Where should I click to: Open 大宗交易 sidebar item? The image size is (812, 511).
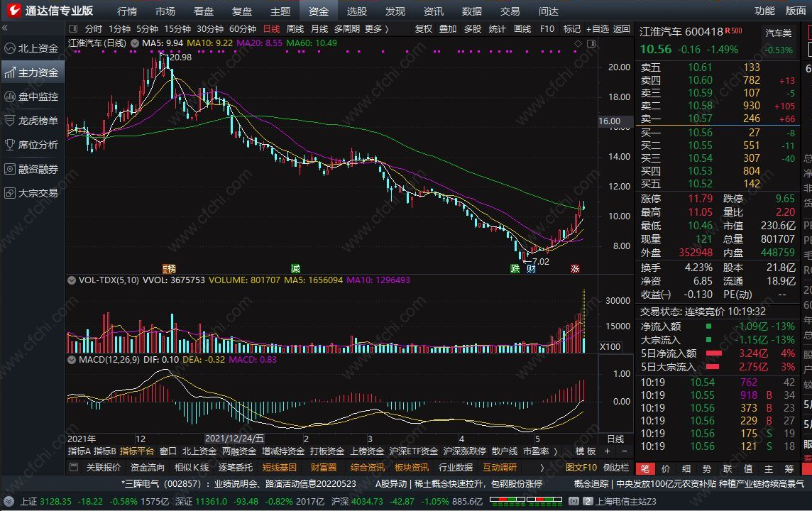click(x=32, y=193)
